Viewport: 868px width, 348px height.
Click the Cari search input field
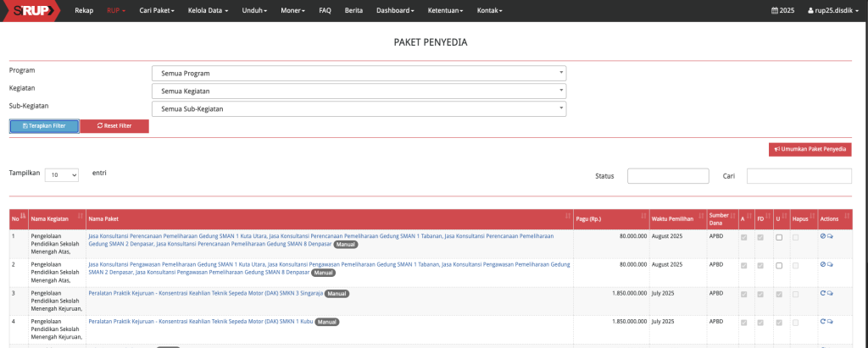(798, 176)
